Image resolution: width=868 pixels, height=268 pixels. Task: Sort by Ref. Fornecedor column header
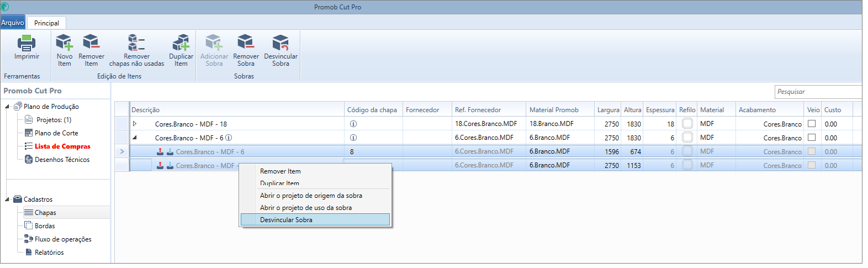click(x=489, y=109)
